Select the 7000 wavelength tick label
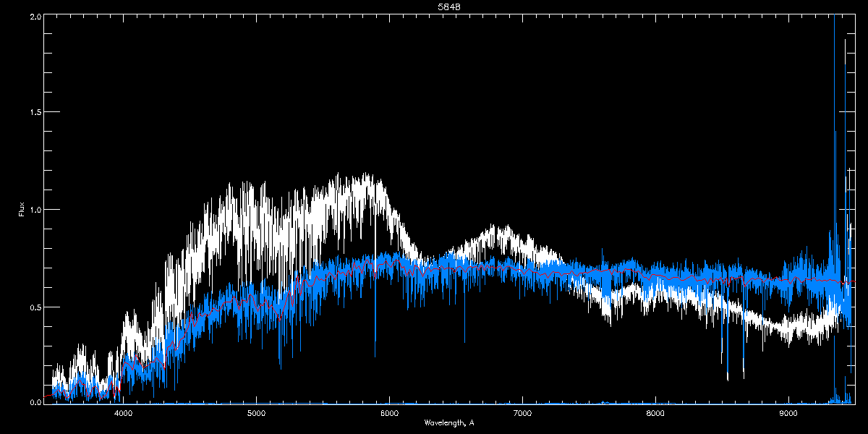Image resolution: width=868 pixels, height=434 pixels. click(522, 414)
